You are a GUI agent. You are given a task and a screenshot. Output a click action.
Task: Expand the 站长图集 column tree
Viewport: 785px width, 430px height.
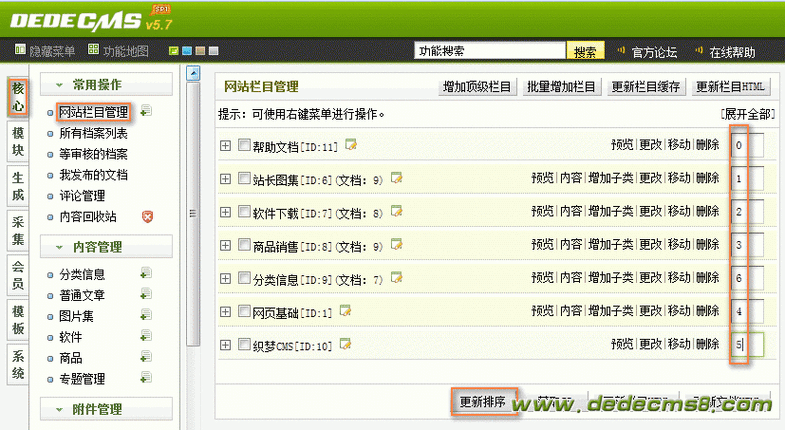click(225, 179)
